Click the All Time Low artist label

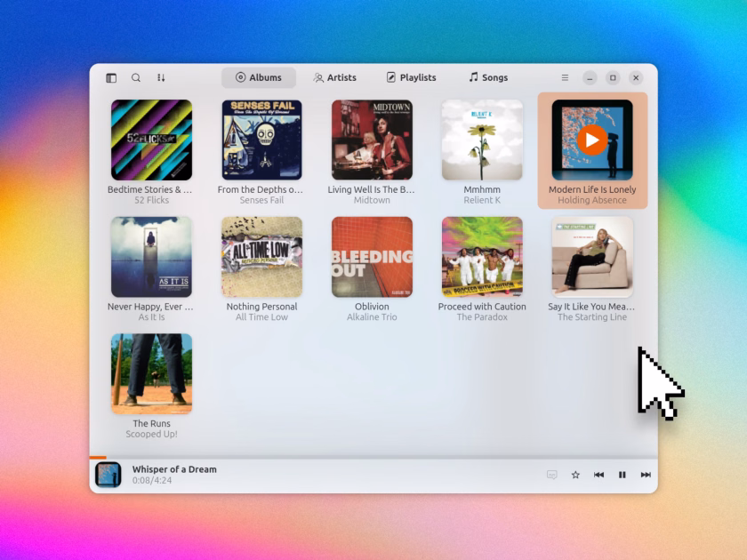pyautogui.click(x=261, y=317)
